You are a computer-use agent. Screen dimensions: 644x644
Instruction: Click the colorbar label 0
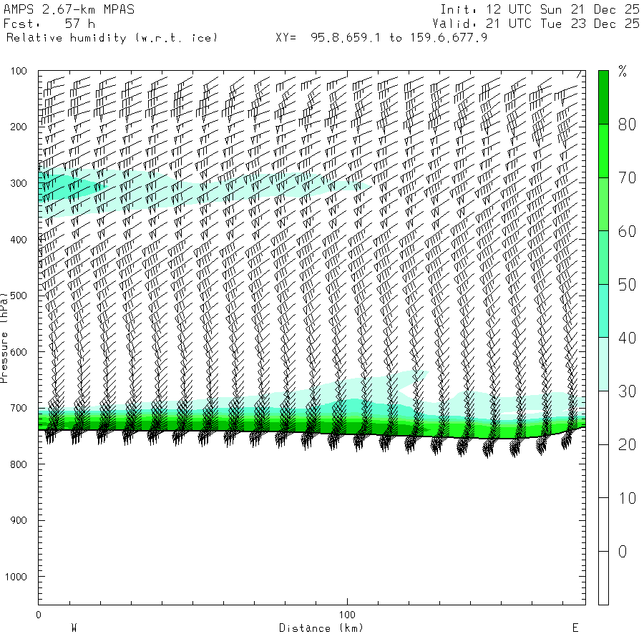pos(623,552)
